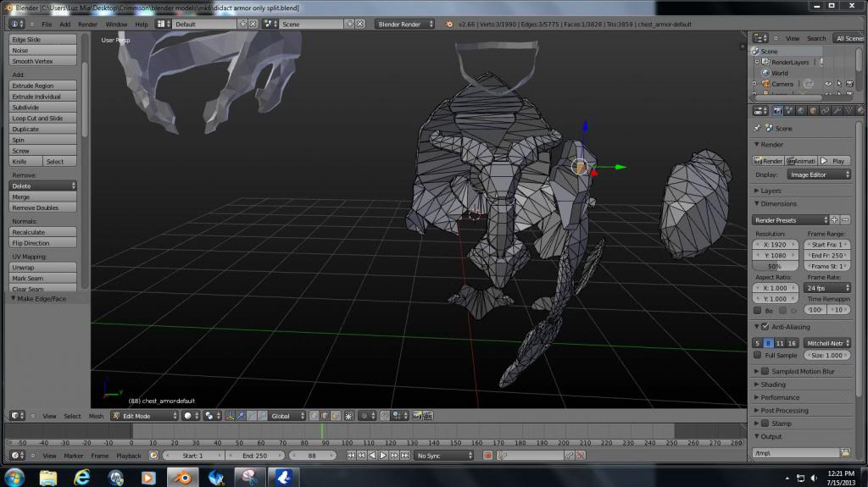Jump to timeline end frame button
Viewport: 868px width, 487px height.
tap(405, 456)
